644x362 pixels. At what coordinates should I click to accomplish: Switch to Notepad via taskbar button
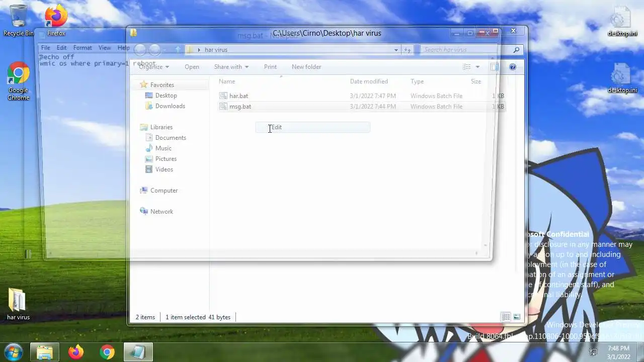point(138,352)
